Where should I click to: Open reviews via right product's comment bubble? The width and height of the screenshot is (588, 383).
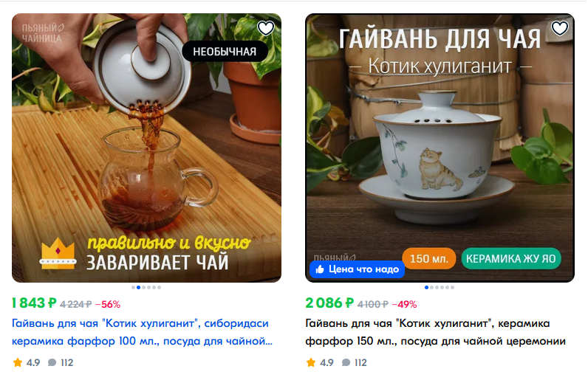346,362
